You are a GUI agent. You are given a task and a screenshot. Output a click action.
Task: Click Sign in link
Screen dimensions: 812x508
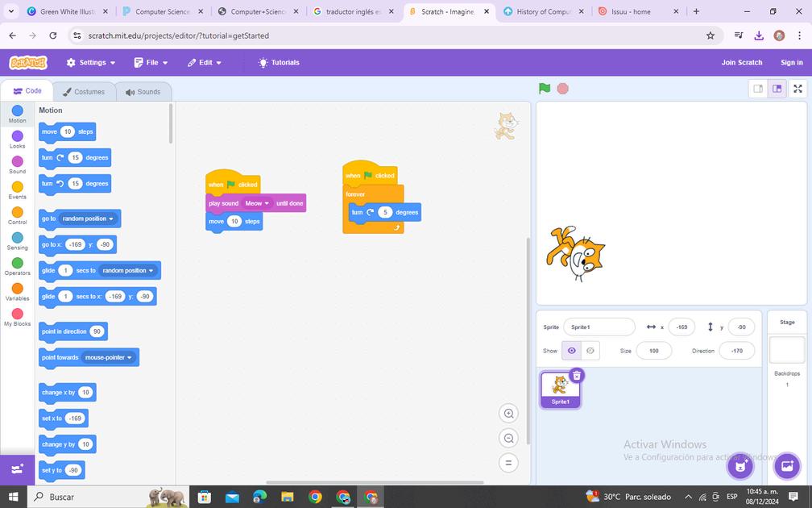point(791,62)
